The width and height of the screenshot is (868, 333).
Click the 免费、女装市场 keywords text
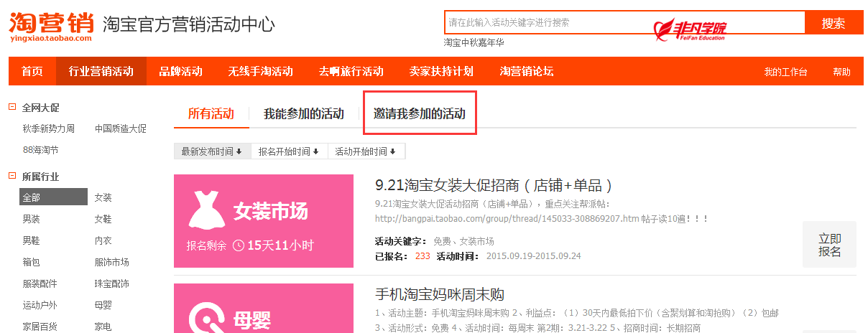coord(463,241)
